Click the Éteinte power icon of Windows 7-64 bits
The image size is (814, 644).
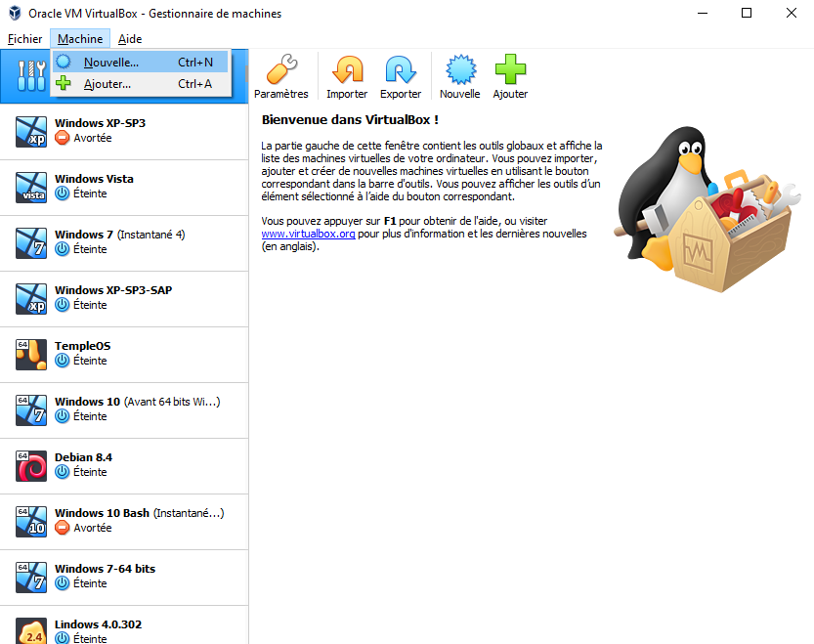(63, 583)
